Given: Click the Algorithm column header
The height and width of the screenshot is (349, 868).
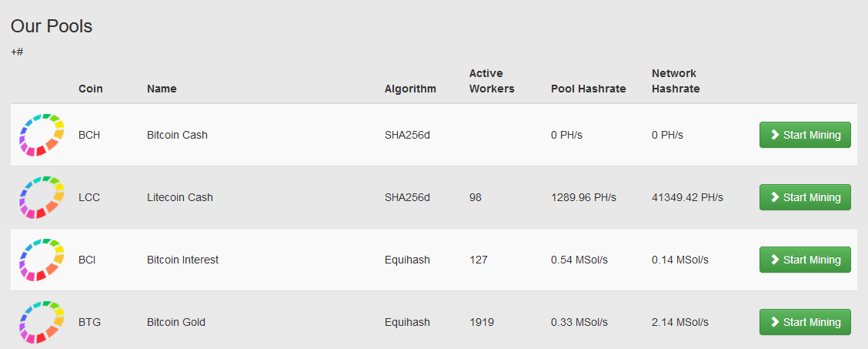Looking at the screenshot, I should point(410,89).
